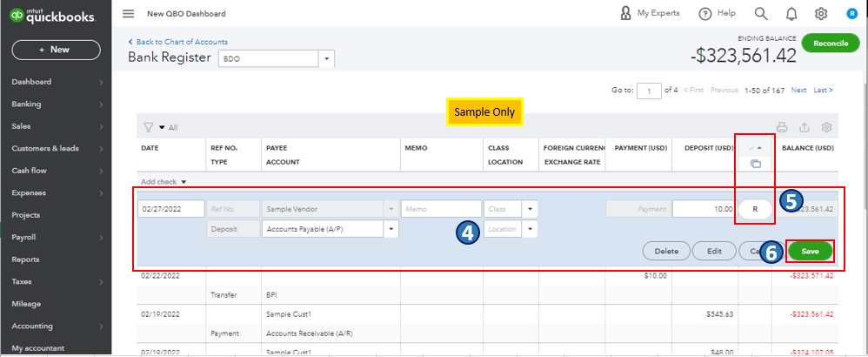Click the search magnifier icon
Image resolution: width=868 pixels, height=357 pixels.
[x=761, y=14]
